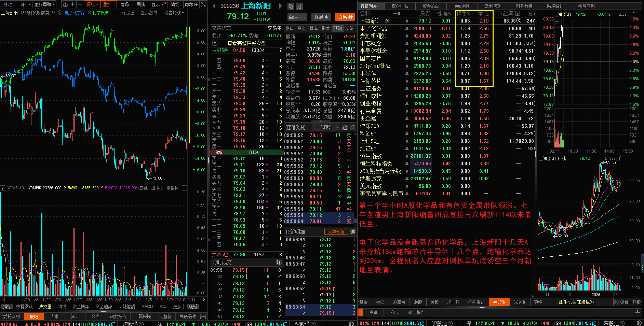Click alert bell for 上海新阳 row
Image resolution: width=644 pixels, height=326 pixels.
(x=407, y=21)
